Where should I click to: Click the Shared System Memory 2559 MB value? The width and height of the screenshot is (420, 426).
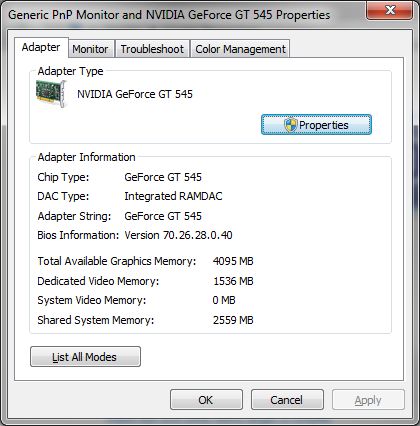click(x=233, y=320)
